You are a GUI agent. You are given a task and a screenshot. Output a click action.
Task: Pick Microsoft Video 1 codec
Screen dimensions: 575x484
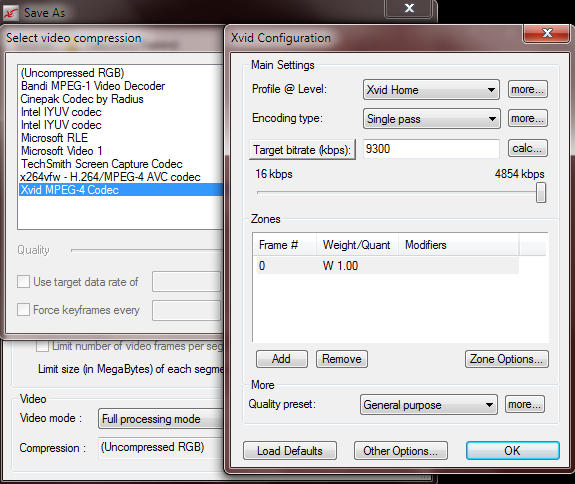[62, 151]
